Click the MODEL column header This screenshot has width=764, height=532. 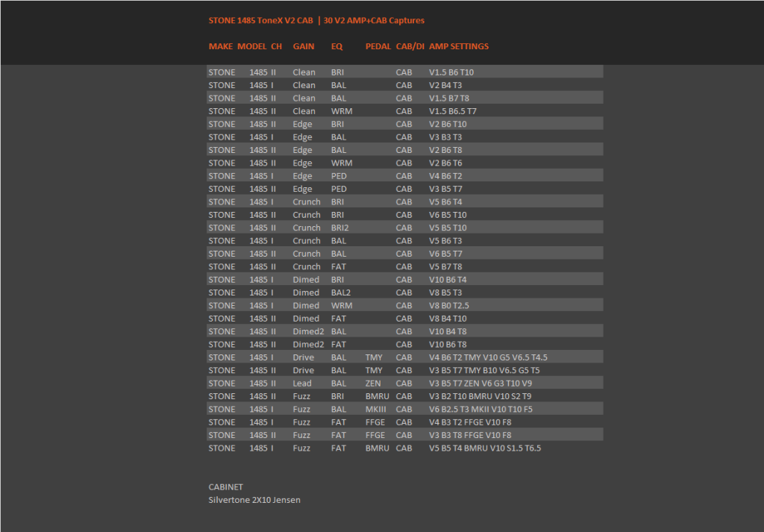pyautogui.click(x=252, y=46)
